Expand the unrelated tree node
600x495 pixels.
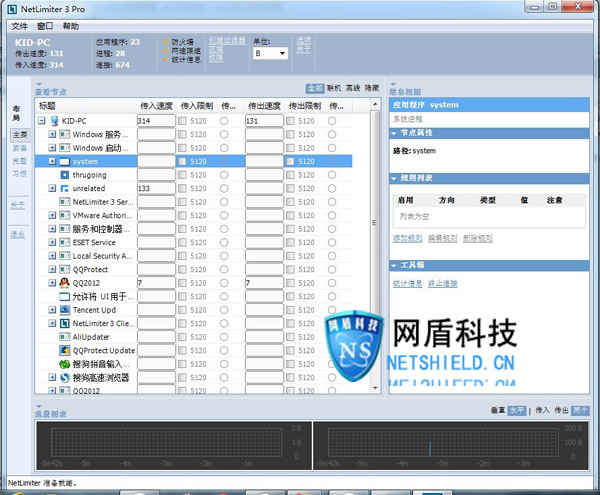(x=52, y=188)
